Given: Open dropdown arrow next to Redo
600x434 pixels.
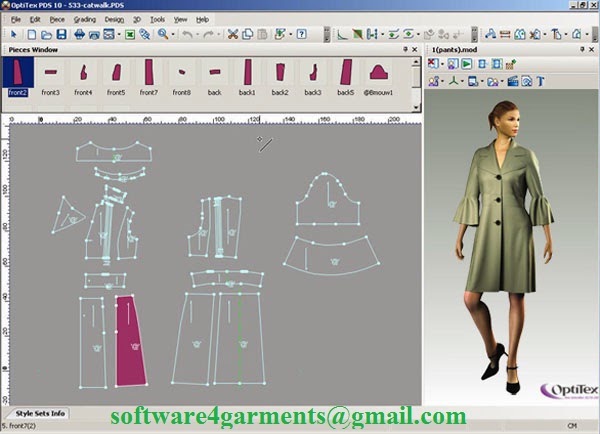Looking at the screenshot, I should (218, 35).
